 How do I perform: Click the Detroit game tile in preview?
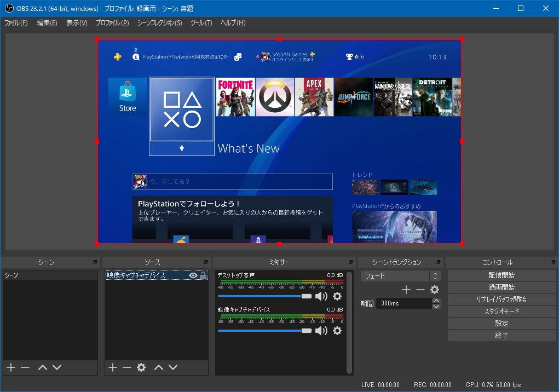pos(432,97)
